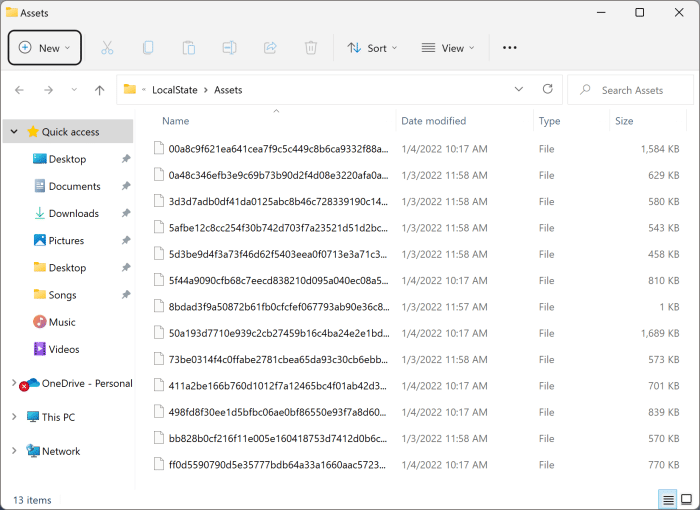The height and width of the screenshot is (510, 700).
Task: Click the 1,689 KB size cell
Action: point(660,333)
